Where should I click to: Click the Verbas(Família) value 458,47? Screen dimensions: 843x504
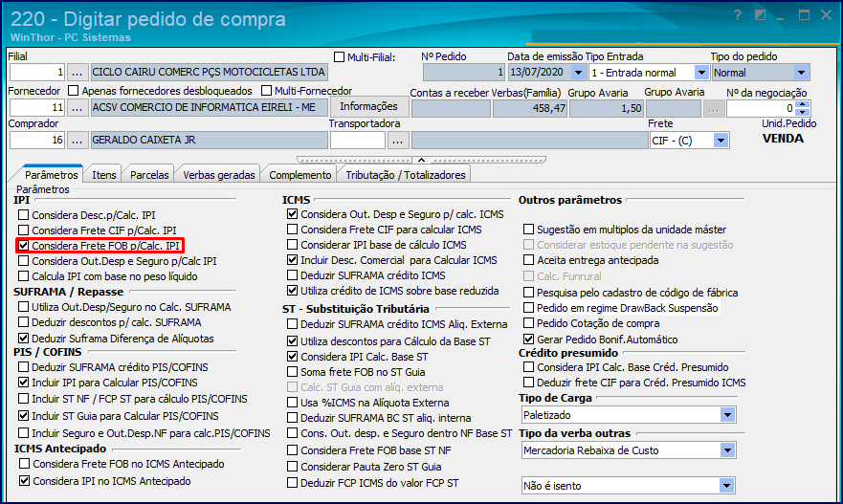(530, 108)
